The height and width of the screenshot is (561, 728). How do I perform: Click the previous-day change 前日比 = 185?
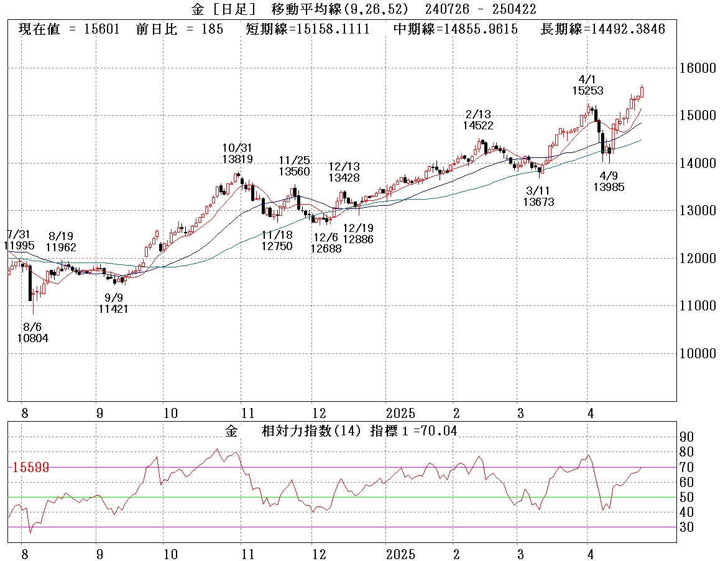coord(179,29)
